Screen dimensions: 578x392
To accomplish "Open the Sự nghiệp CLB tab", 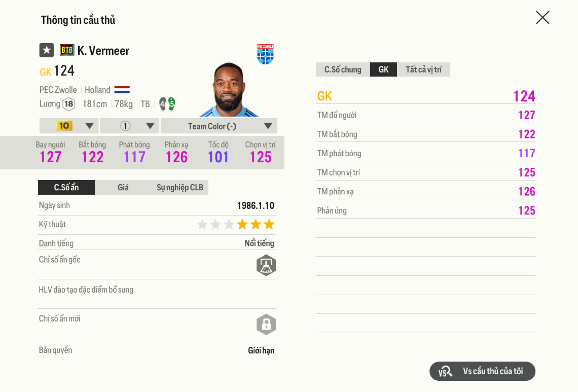I will pyautogui.click(x=180, y=188).
